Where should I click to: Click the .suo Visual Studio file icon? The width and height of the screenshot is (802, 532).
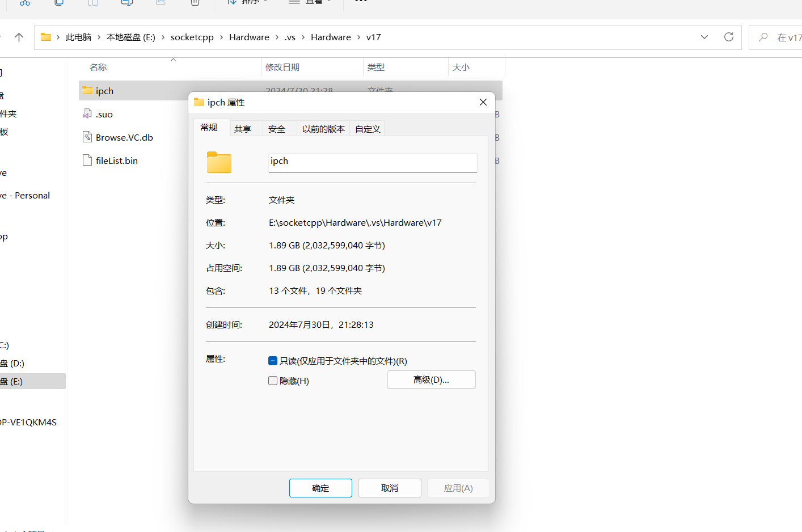coord(87,114)
